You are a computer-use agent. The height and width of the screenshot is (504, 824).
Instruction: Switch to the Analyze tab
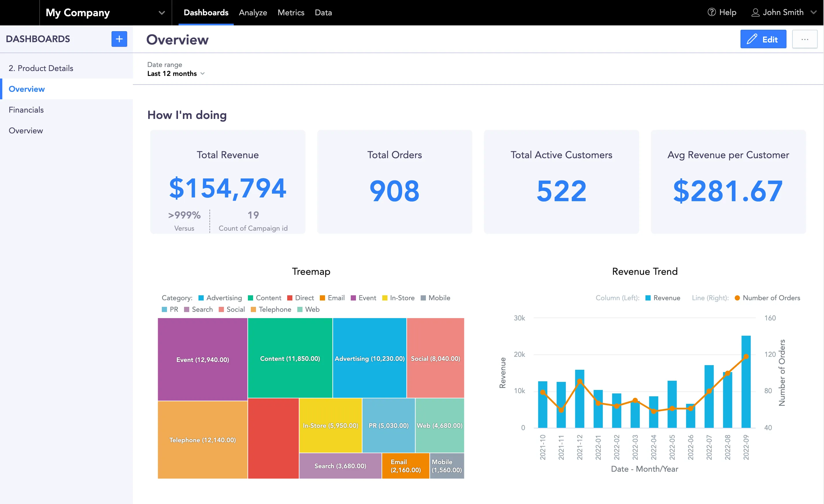[x=253, y=13]
